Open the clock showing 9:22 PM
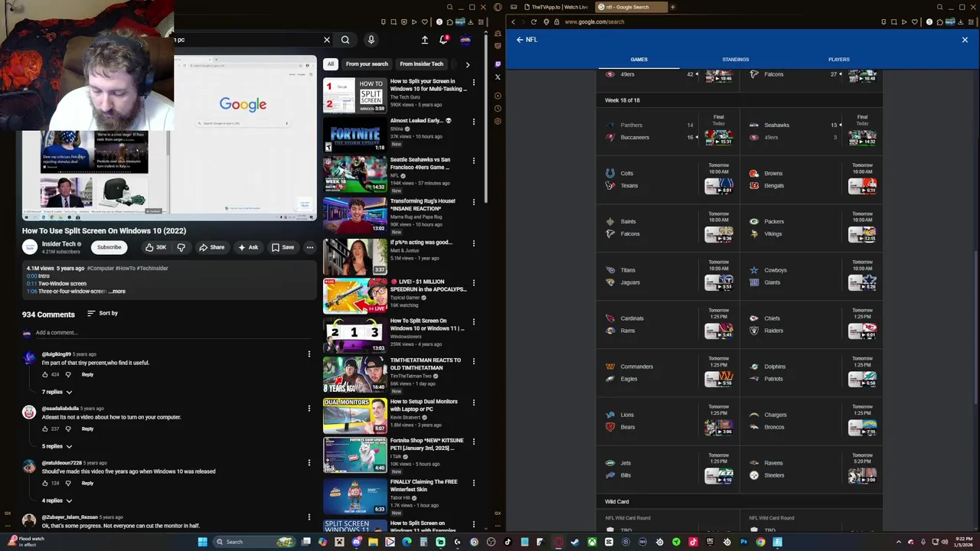980x551 pixels. click(x=963, y=542)
